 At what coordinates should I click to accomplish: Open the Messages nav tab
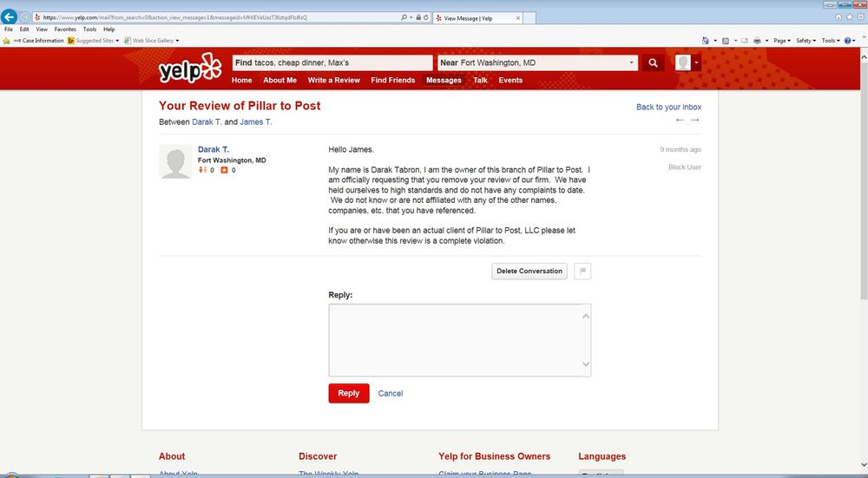click(444, 80)
